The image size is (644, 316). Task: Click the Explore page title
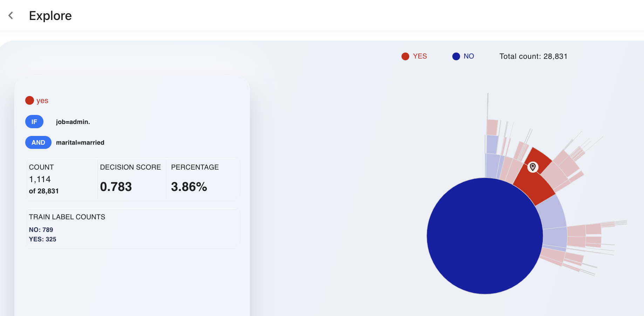point(50,16)
